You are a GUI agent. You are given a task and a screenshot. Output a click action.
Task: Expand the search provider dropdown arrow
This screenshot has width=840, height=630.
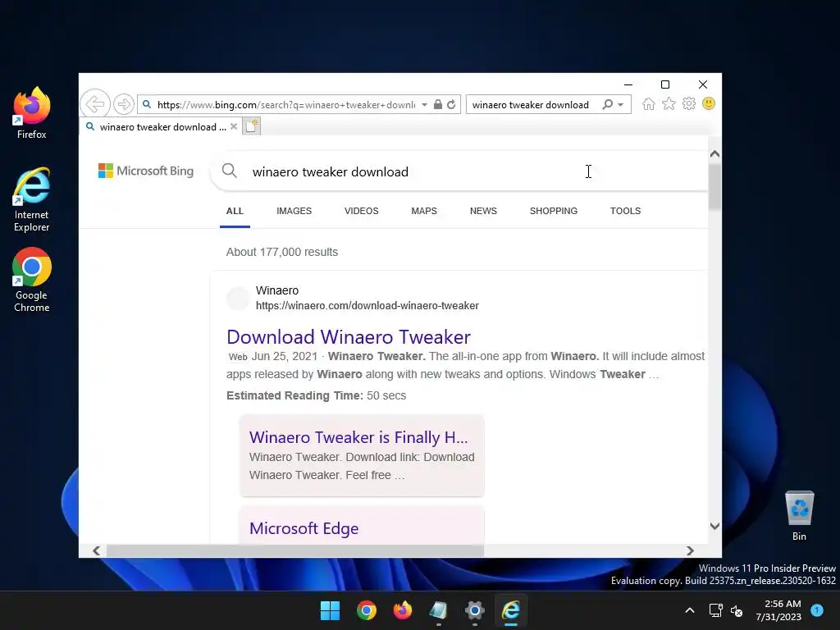pos(621,104)
